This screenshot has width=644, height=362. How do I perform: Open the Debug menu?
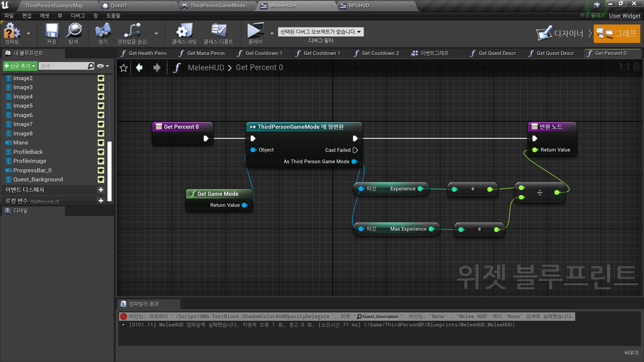pyautogui.click(x=77, y=16)
